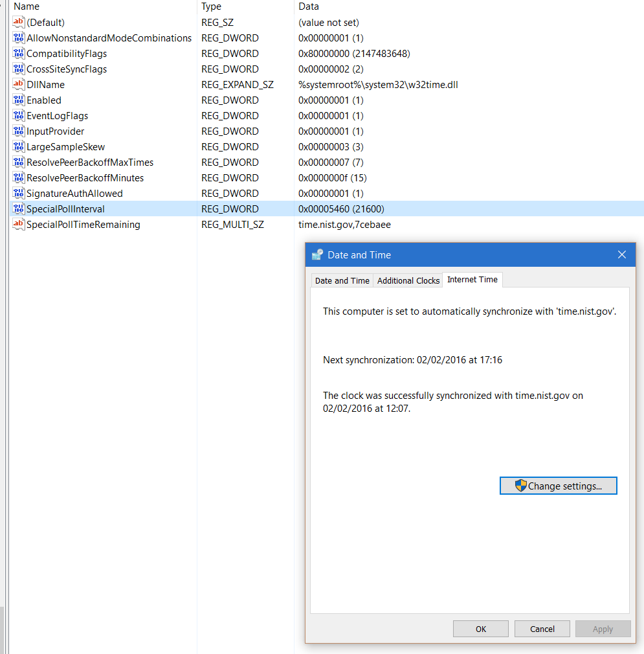Click the DWORD icon beside CompatibilityFlags
Screen dimensions: 644x654
tap(18, 53)
